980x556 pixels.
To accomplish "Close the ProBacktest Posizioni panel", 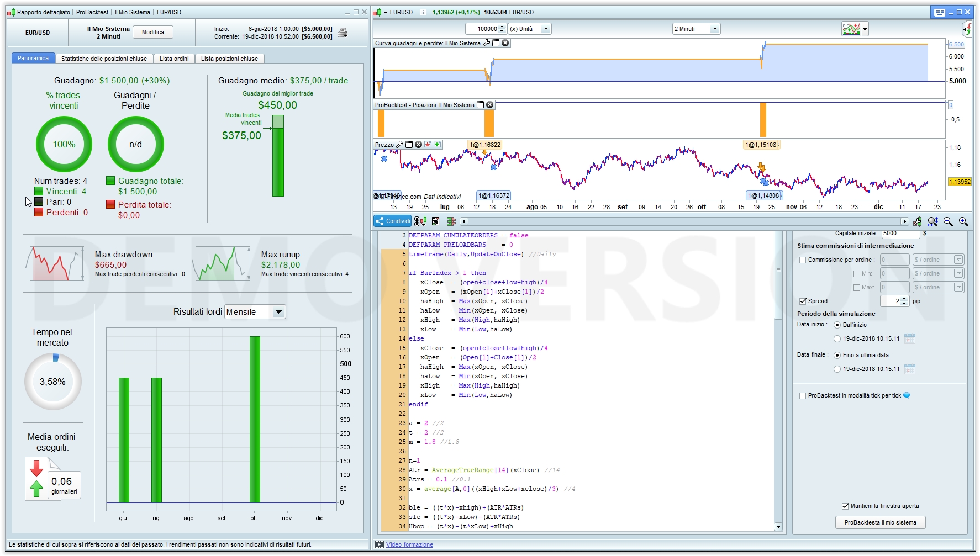I will [489, 105].
